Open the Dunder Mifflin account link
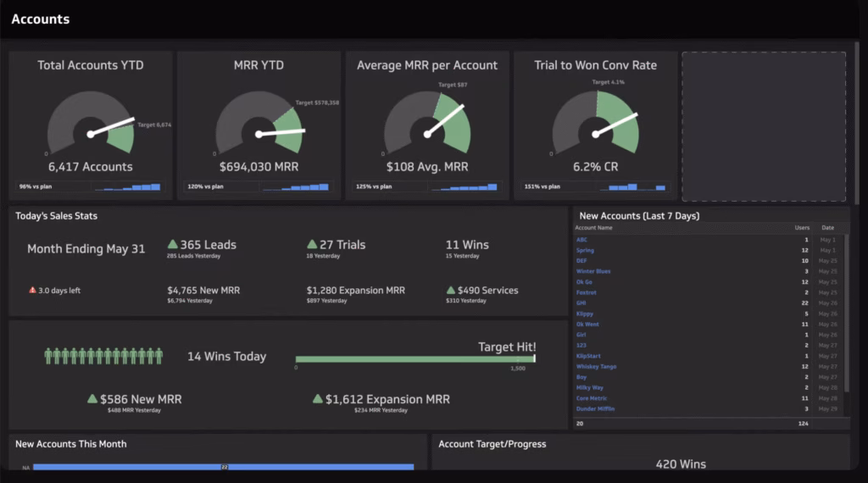This screenshot has width=868, height=483. point(595,408)
